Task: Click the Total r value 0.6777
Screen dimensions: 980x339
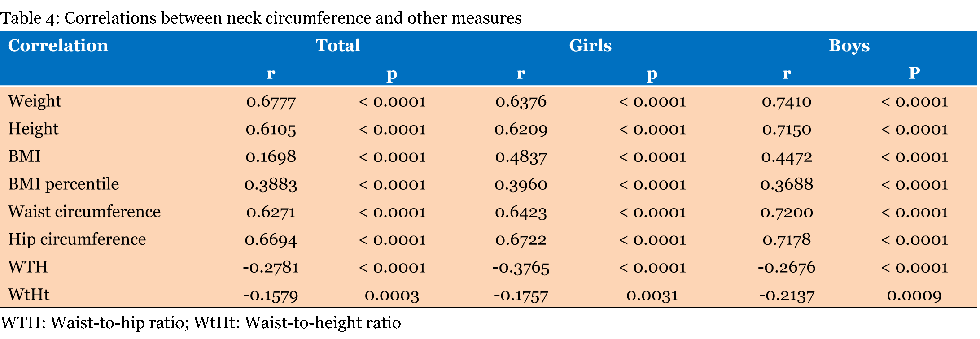Action: (x=271, y=102)
